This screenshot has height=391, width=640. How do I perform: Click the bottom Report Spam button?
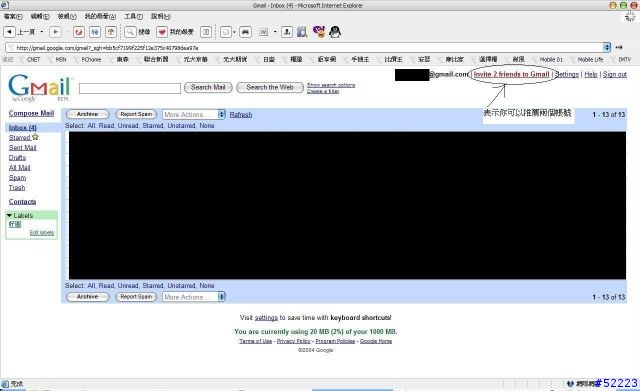136,297
